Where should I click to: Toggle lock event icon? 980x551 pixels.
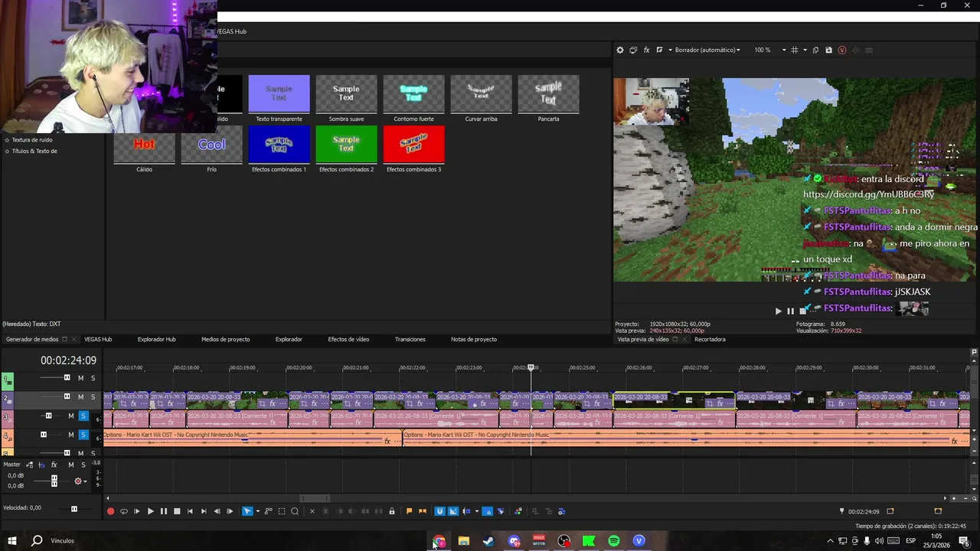pyautogui.click(x=392, y=511)
